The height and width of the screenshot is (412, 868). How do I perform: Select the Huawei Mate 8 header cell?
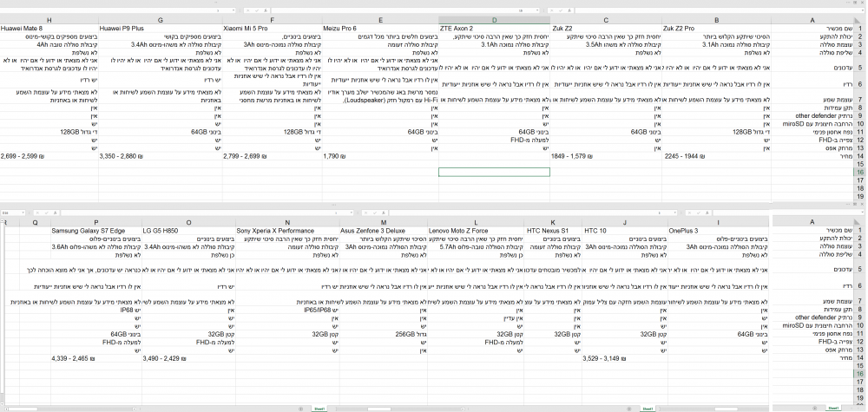point(49,29)
